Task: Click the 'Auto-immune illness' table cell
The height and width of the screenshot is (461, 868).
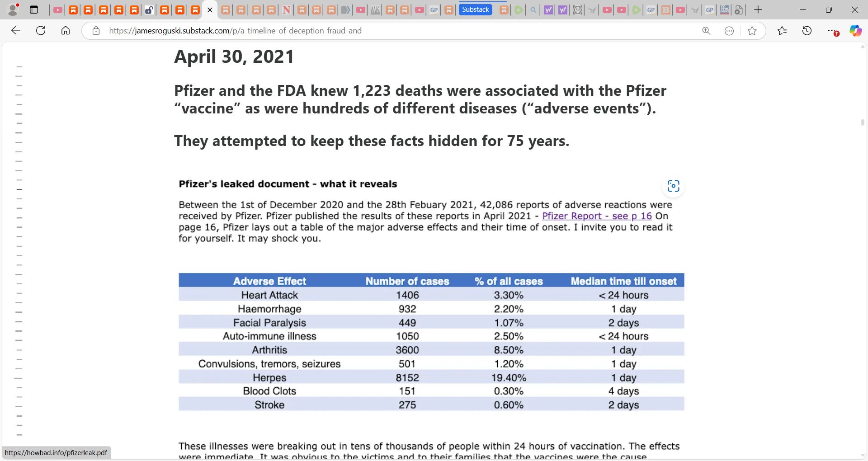Action: 269,336
